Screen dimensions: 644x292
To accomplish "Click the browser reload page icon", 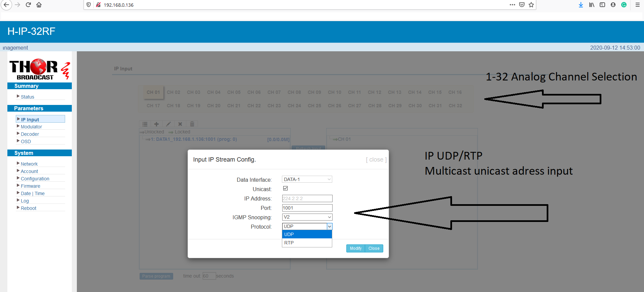I will pyautogui.click(x=29, y=5).
